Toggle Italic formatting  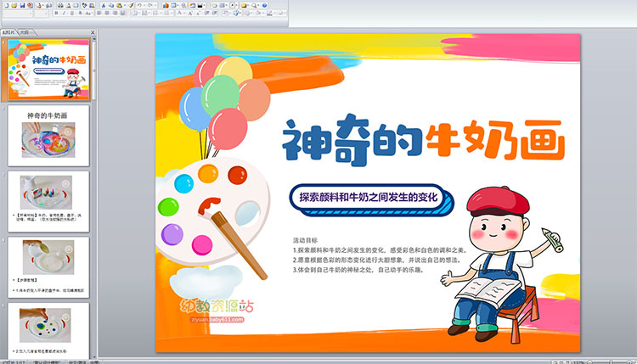click(x=64, y=13)
